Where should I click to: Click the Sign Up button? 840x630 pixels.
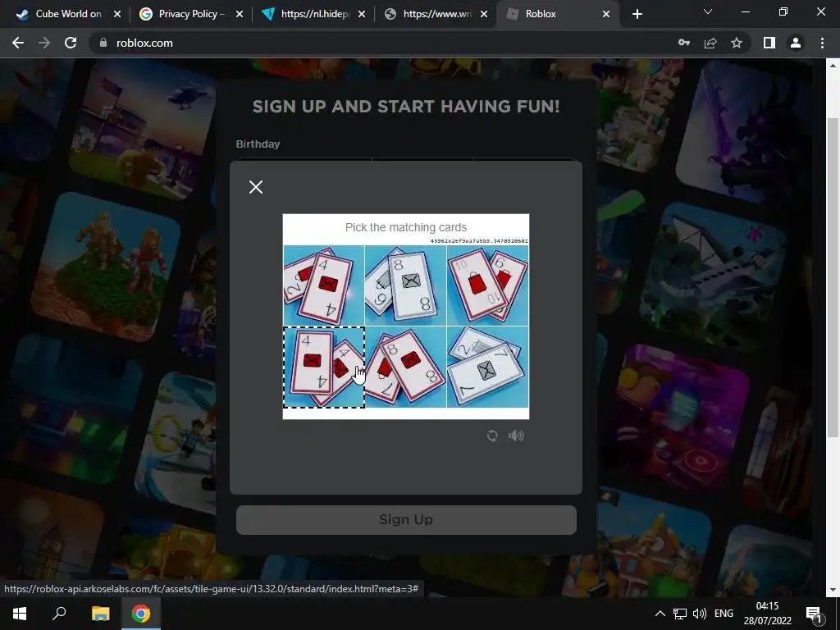coord(406,519)
